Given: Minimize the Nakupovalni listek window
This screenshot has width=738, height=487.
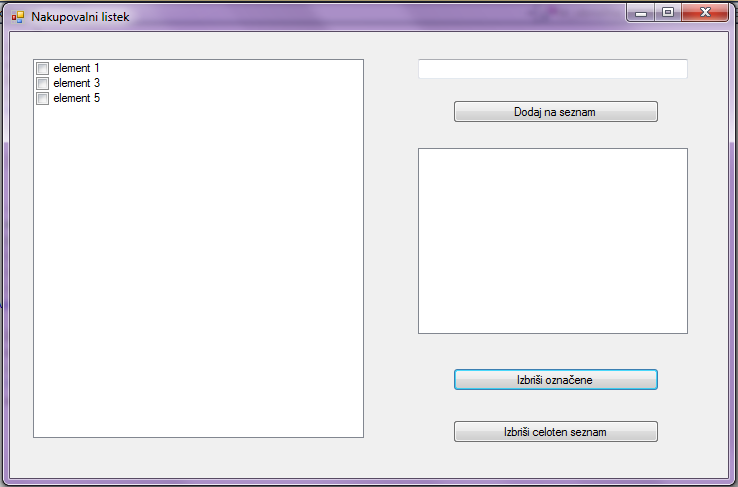Looking at the screenshot, I should click(x=641, y=13).
